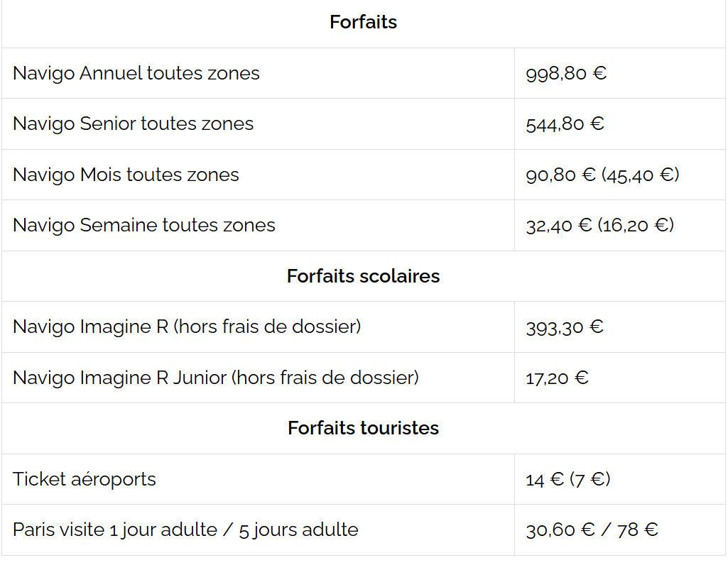728x570 pixels.
Task: Click the 544,80 € price cell
Action: pyautogui.click(x=565, y=124)
